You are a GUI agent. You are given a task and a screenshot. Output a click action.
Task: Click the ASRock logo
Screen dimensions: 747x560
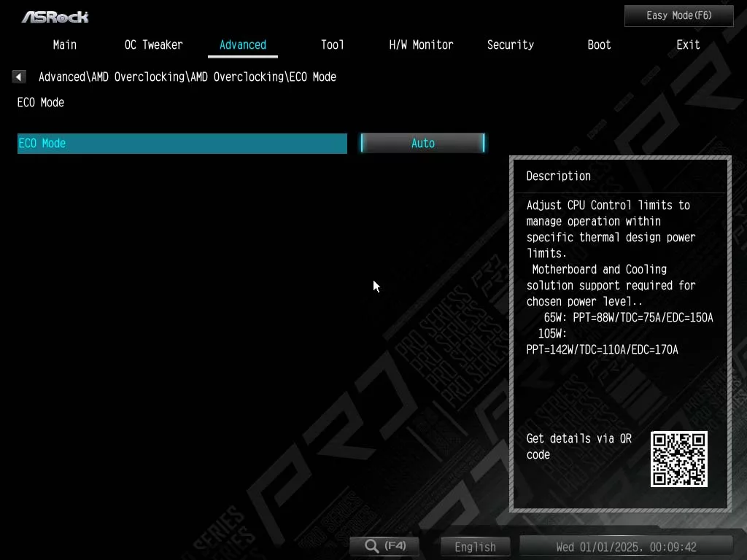pyautogui.click(x=55, y=16)
